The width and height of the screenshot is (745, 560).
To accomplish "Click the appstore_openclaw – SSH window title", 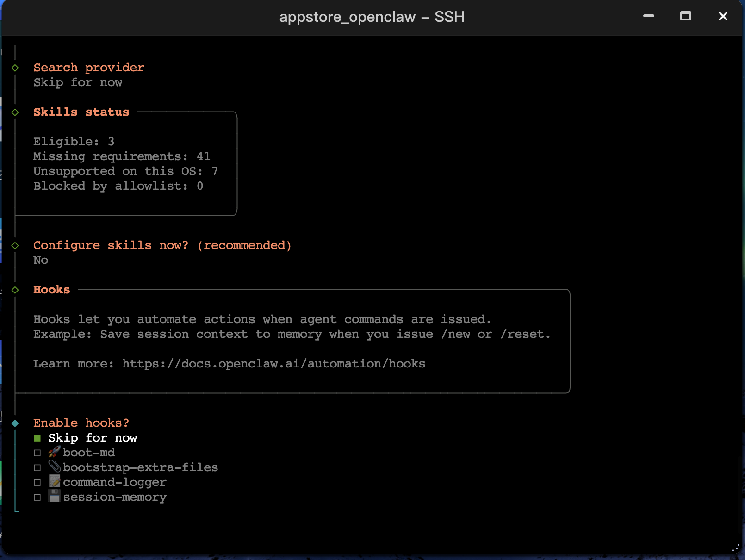I will pyautogui.click(x=372, y=17).
